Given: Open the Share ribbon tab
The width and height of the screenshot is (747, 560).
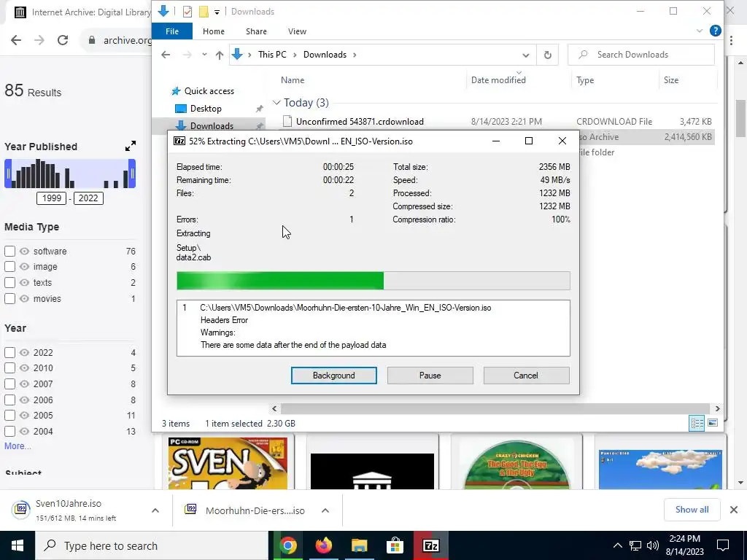Looking at the screenshot, I should pyautogui.click(x=256, y=31).
